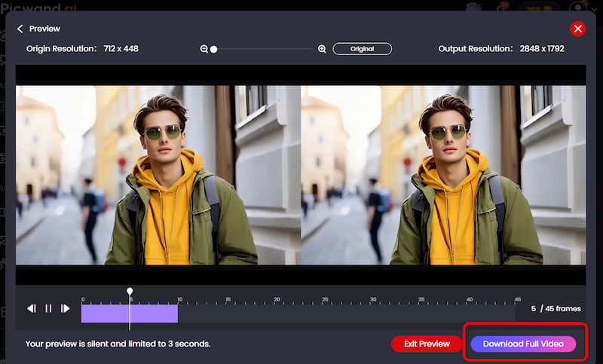
Task: Click the zoom in magnifier icon
Action: pos(322,49)
